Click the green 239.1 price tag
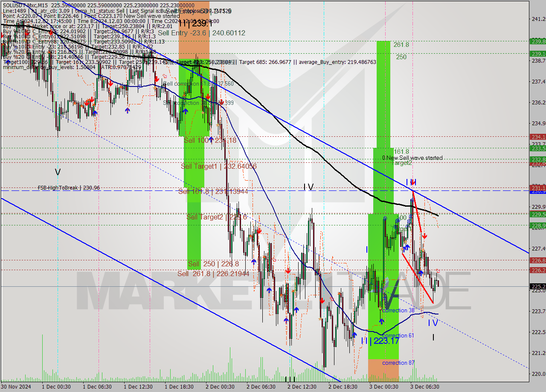Image resolution: width=546 pixels, height=392 pixels. 537,54
